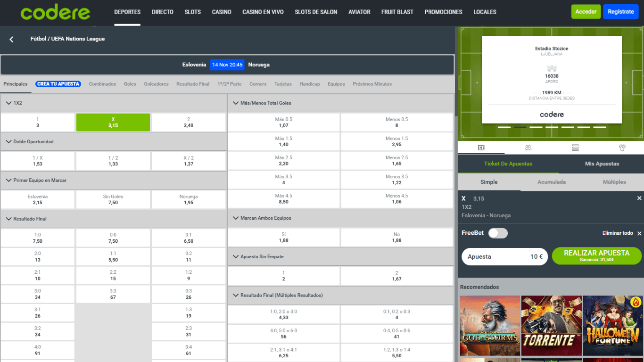Click the Acceder login button
The height and width of the screenshot is (362, 644).
coord(586,12)
